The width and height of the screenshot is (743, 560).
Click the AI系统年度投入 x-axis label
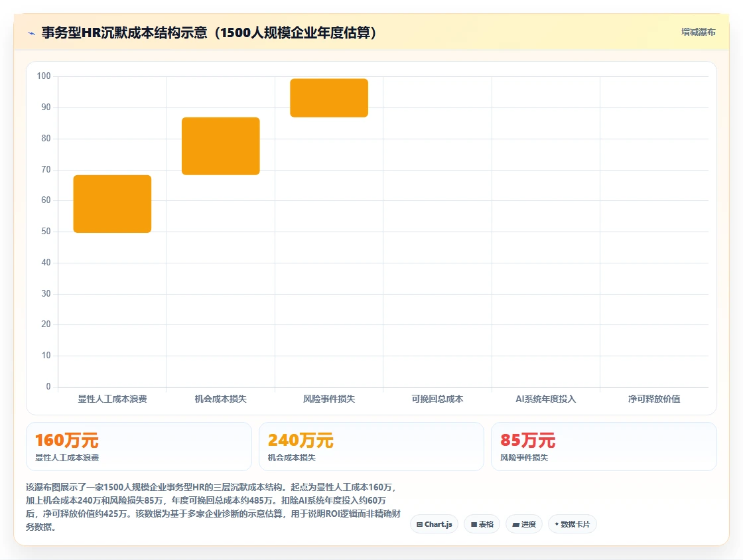pyautogui.click(x=546, y=399)
